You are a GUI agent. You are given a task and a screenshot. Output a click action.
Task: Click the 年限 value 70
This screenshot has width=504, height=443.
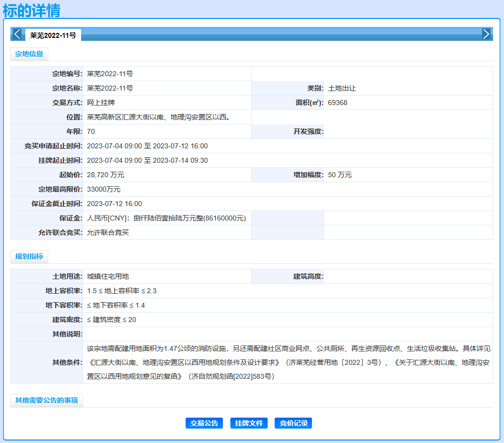[x=91, y=131]
